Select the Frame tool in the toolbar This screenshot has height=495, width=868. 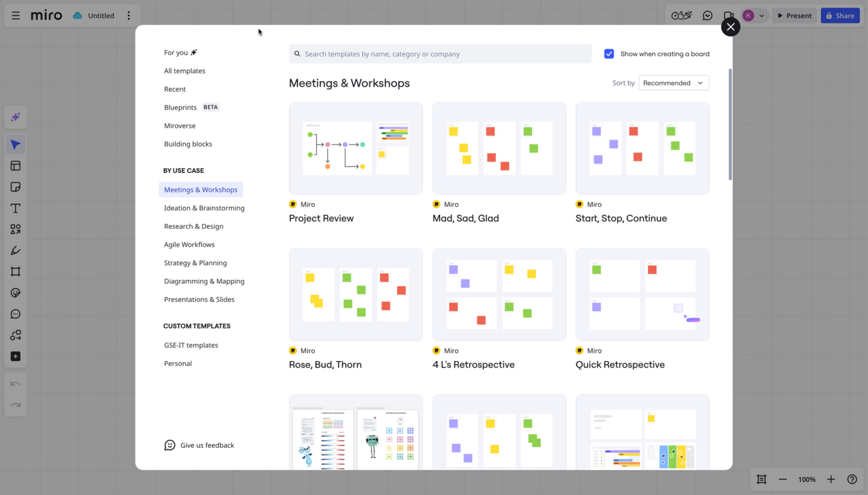[x=15, y=272]
